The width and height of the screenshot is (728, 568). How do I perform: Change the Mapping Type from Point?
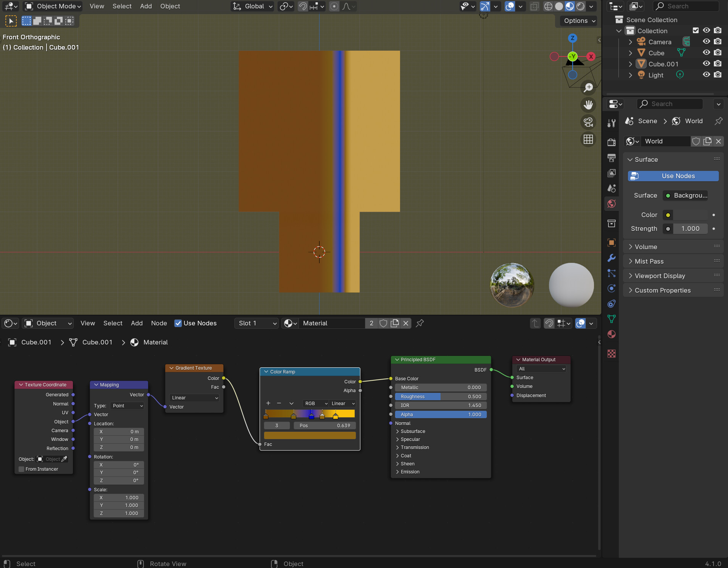pos(127,405)
